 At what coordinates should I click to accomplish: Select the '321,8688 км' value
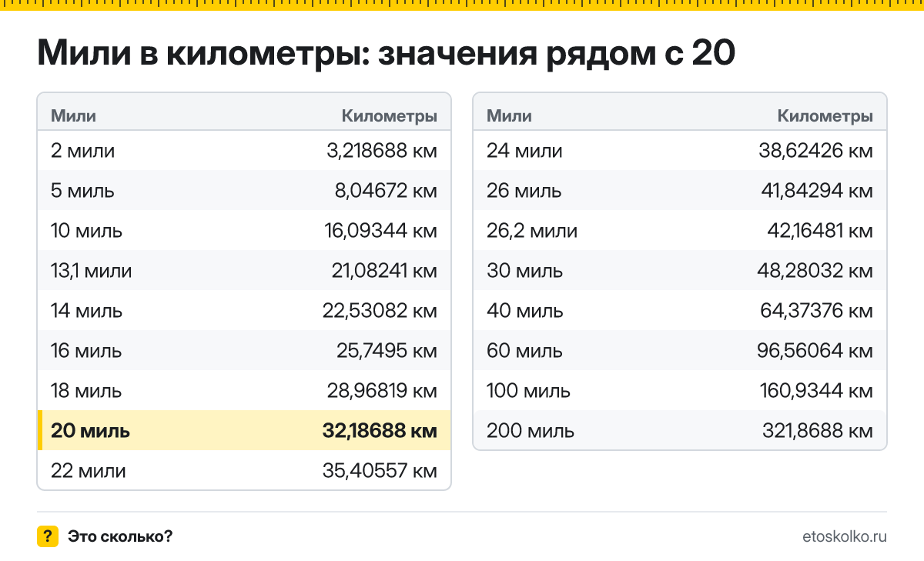pyautogui.click(x=819, y=431)
